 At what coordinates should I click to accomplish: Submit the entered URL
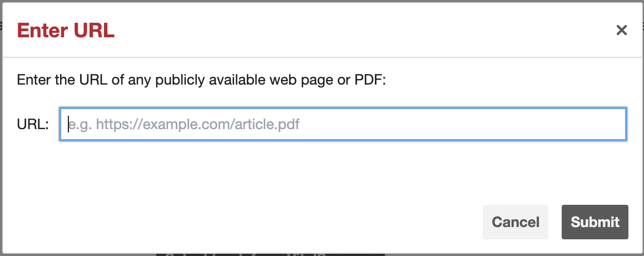point(595,222)
